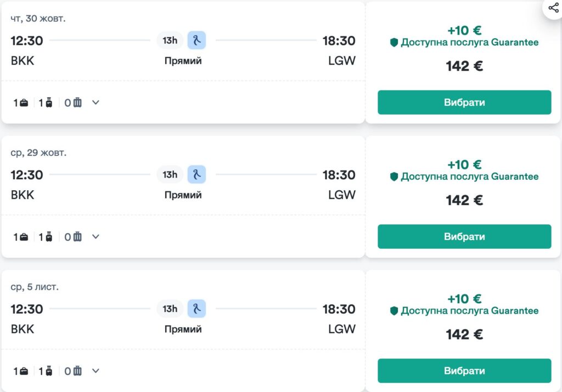Click the share icon in top corner

[x=553, y=8]
